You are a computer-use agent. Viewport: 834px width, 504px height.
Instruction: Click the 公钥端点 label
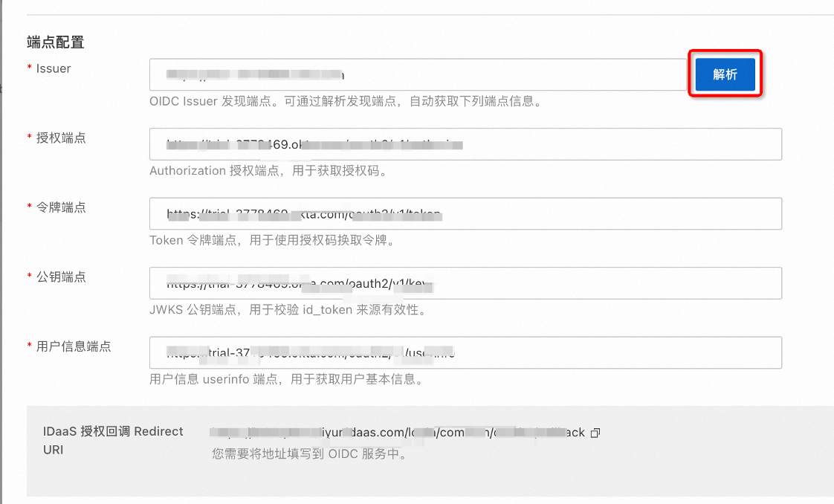61,277
